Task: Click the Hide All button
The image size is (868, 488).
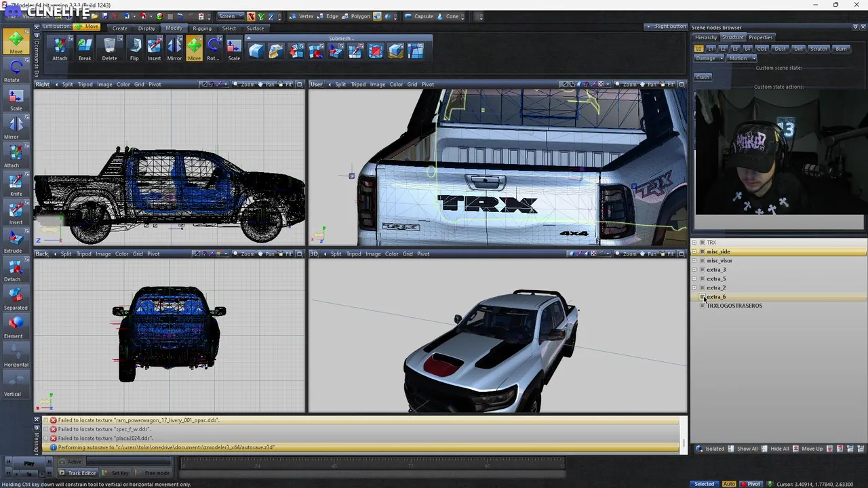Action: (x=776, y=449)
